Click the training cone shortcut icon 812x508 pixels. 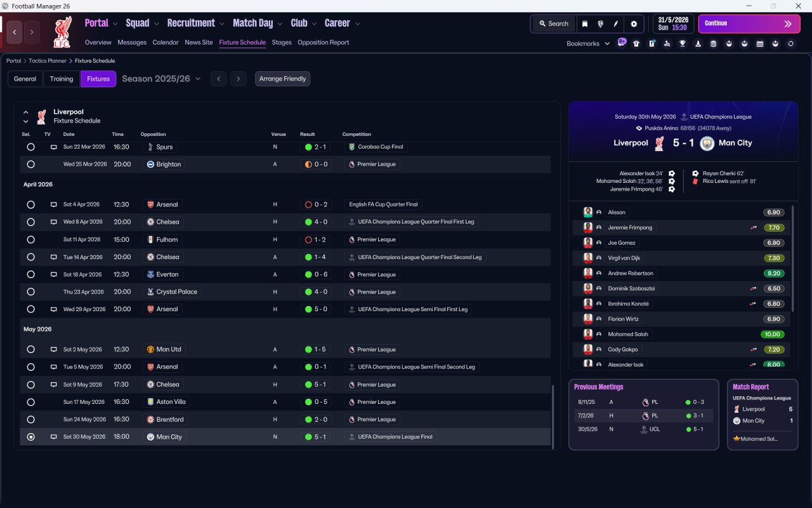pyautogui.click(x=698, y=44)
